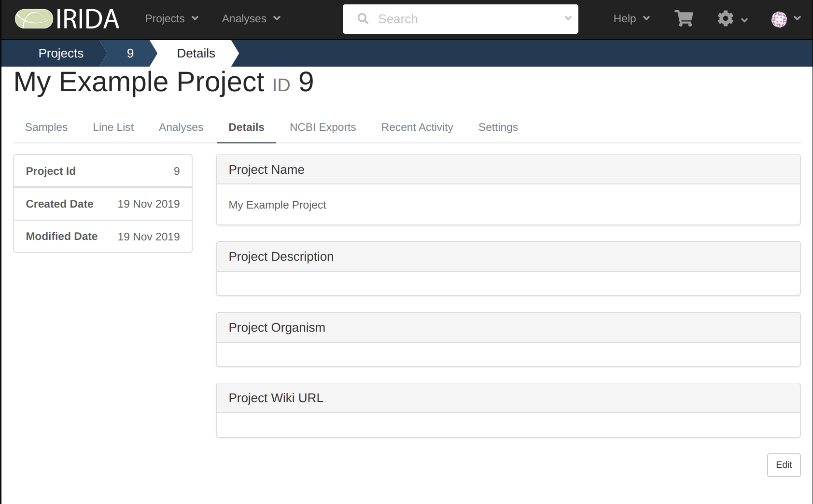Viewport: 813px width, 504px height.
Task: Click the 'My Example Project' name value
Action: click(277, 205)
